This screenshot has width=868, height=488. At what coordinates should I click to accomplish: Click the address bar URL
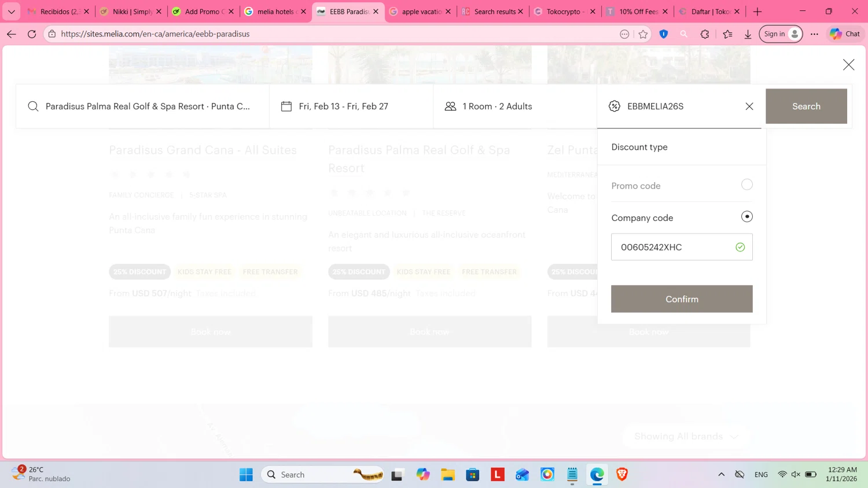click(155, 34)
